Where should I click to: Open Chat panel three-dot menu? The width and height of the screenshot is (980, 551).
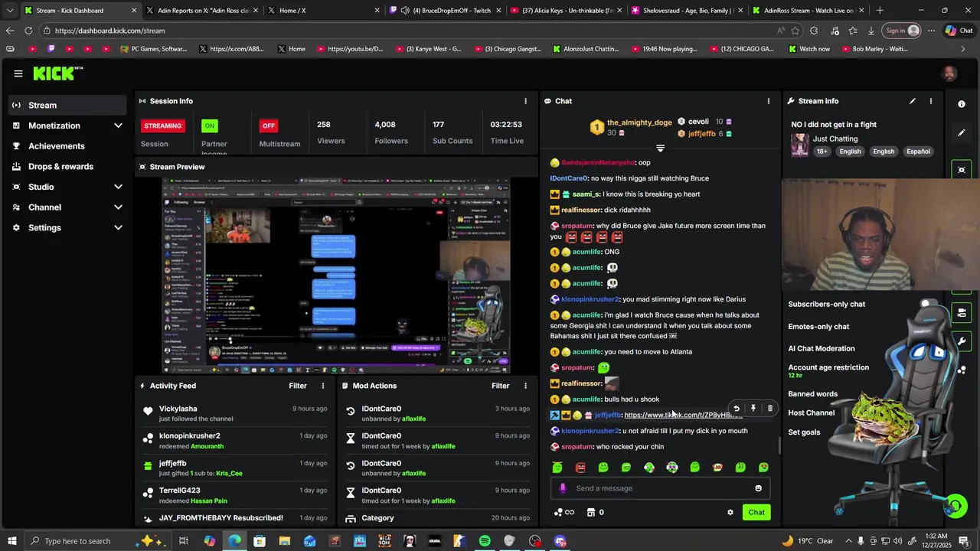[769, 101]
